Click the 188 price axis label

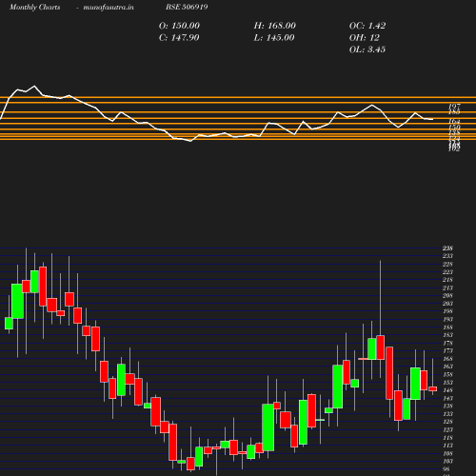click(447, 327)
